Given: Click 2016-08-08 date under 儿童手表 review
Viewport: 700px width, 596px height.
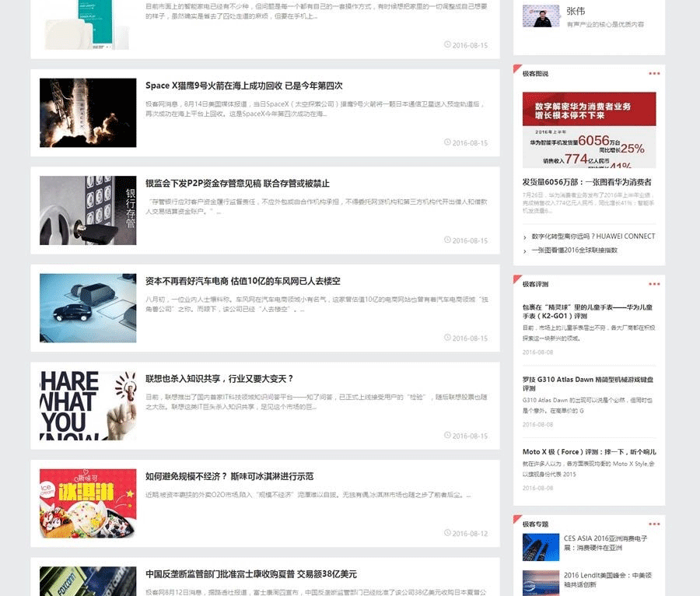Looking at the screenshot, I should [x=537, y=352].
